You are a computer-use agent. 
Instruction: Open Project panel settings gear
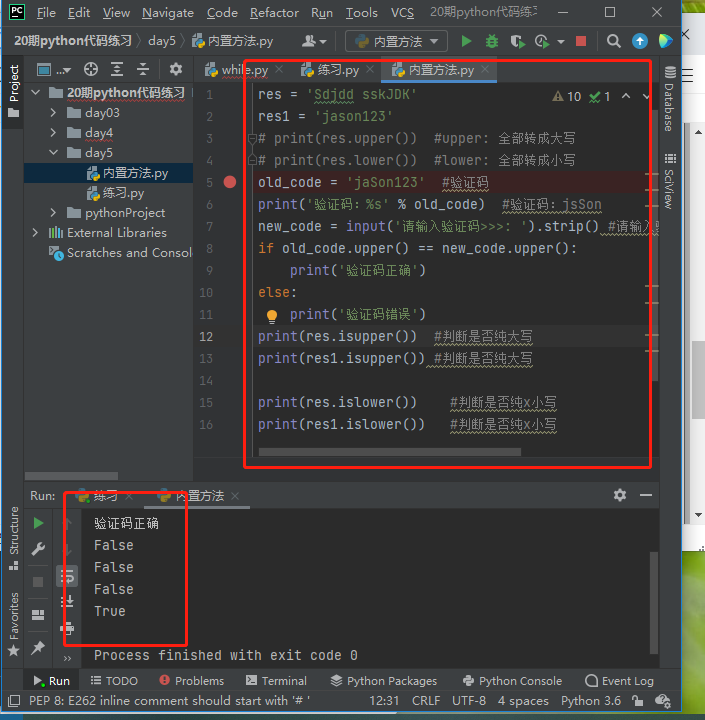(x=175, y=69)
